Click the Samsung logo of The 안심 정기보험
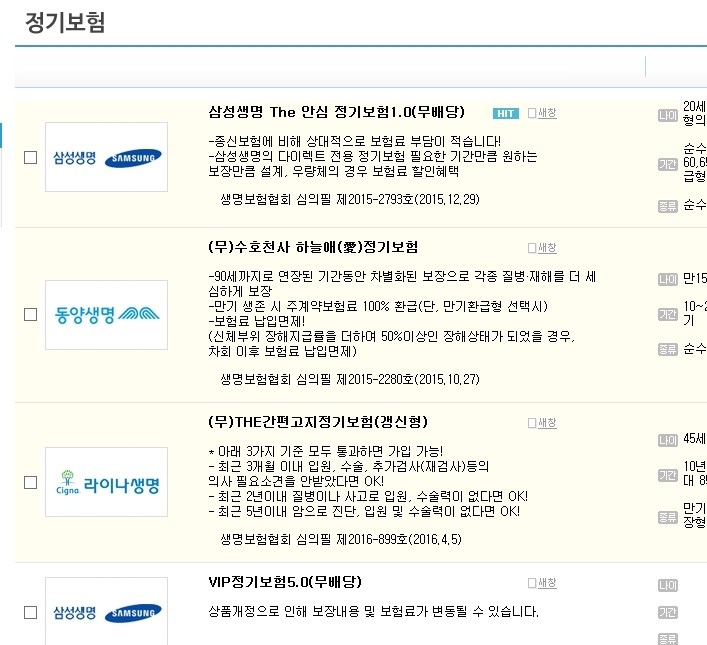This screenshot has height=645, width=707. (106, 157)
